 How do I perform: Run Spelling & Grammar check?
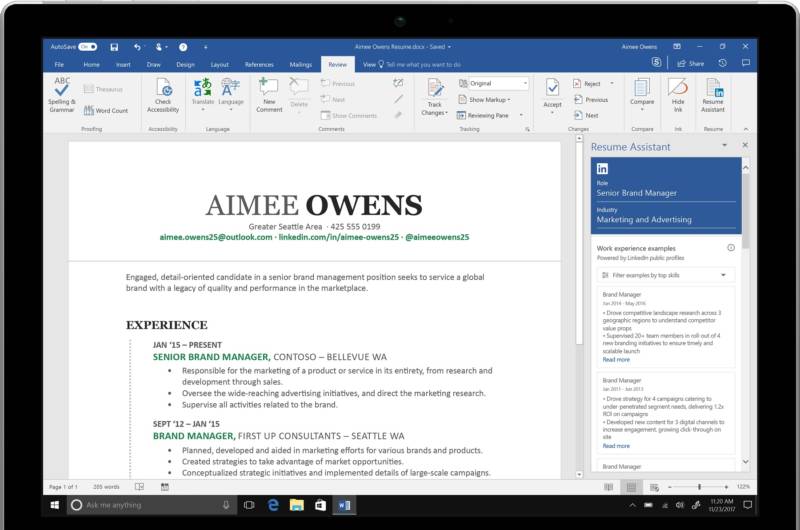point(62,95)
